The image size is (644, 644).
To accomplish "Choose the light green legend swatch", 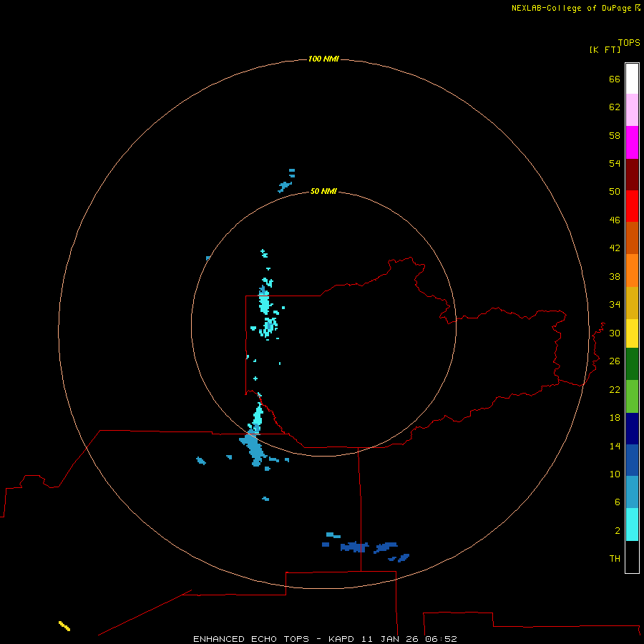I will [x=632, y=396].
